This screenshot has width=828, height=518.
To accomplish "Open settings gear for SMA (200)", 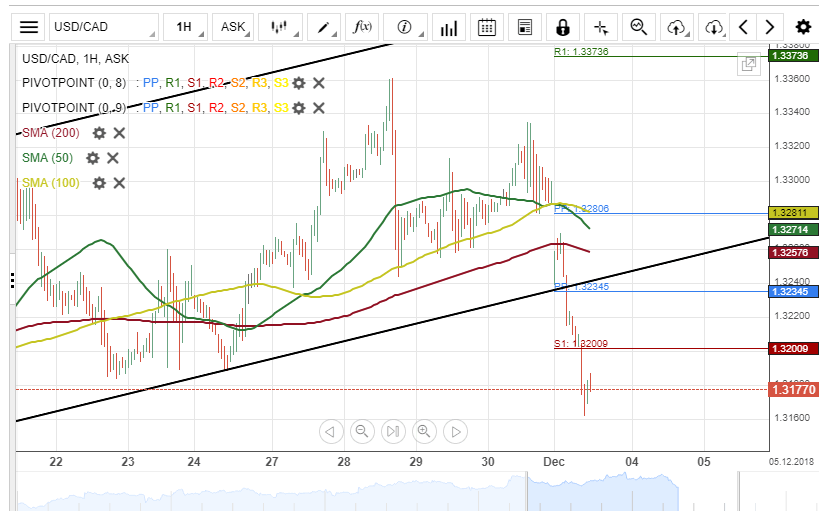I will (99, 133).
